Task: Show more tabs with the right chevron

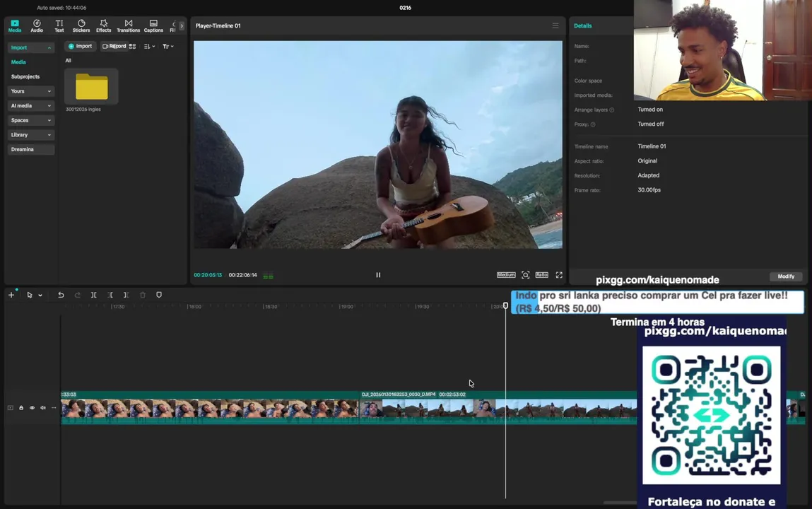Action: pos(181,26)
